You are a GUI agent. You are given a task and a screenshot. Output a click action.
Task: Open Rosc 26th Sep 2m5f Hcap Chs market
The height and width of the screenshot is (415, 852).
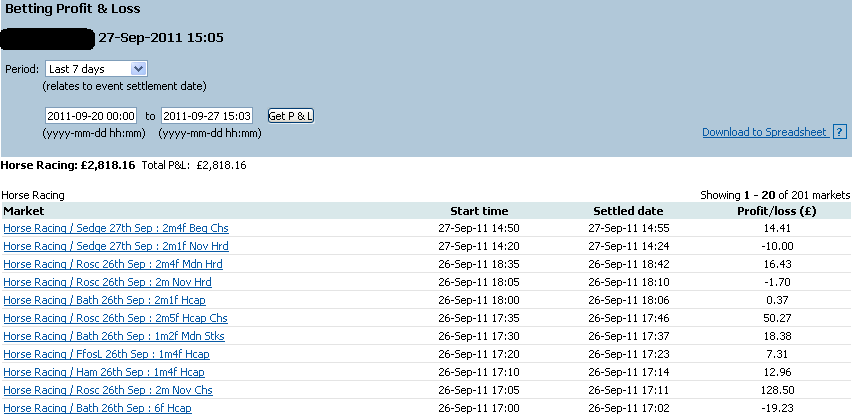(115, 318)
